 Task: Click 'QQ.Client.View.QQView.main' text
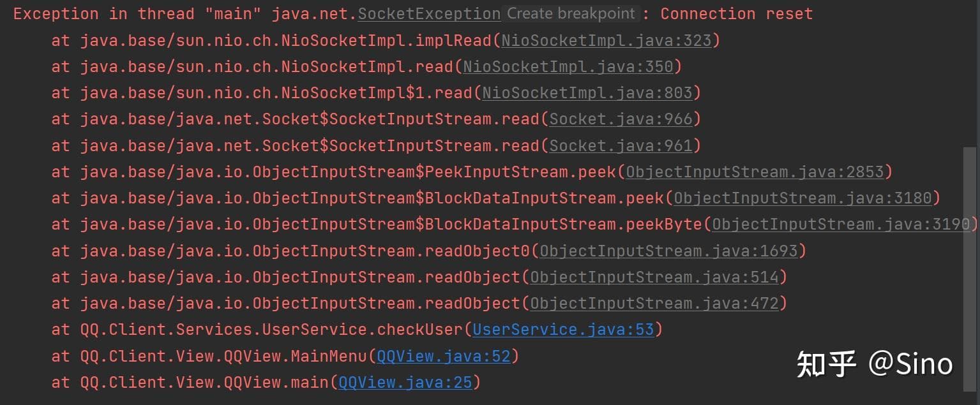coord(204,383)
